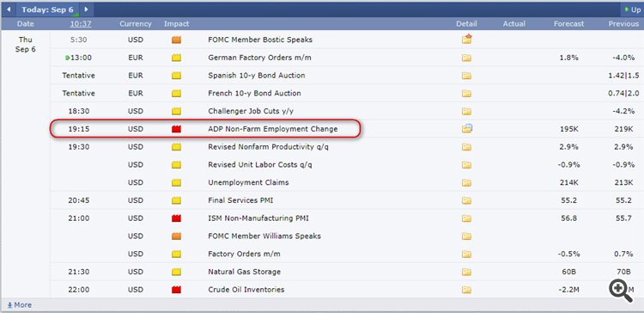Click the Thu Sep 6 date cell
Screen dimensions: 644x313
coord(26,45)
